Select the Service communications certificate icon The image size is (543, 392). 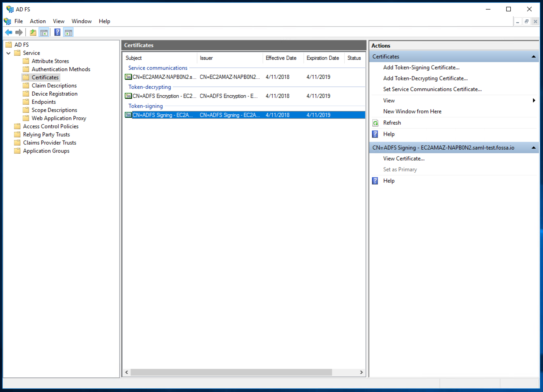128,77
